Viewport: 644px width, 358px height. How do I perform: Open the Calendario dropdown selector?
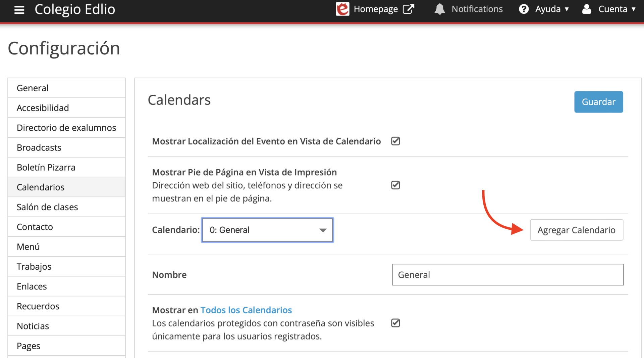267,230
